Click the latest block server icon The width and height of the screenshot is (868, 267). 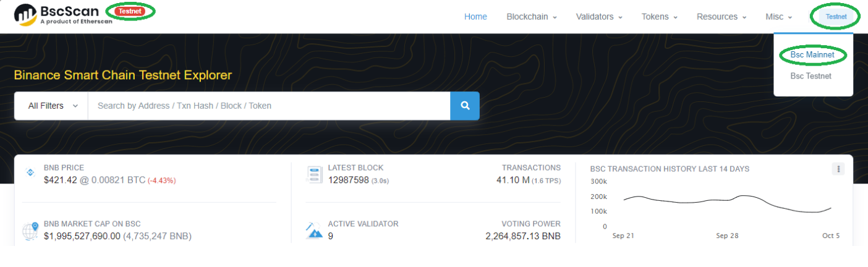pyautogui.click(x=315, y=174)
